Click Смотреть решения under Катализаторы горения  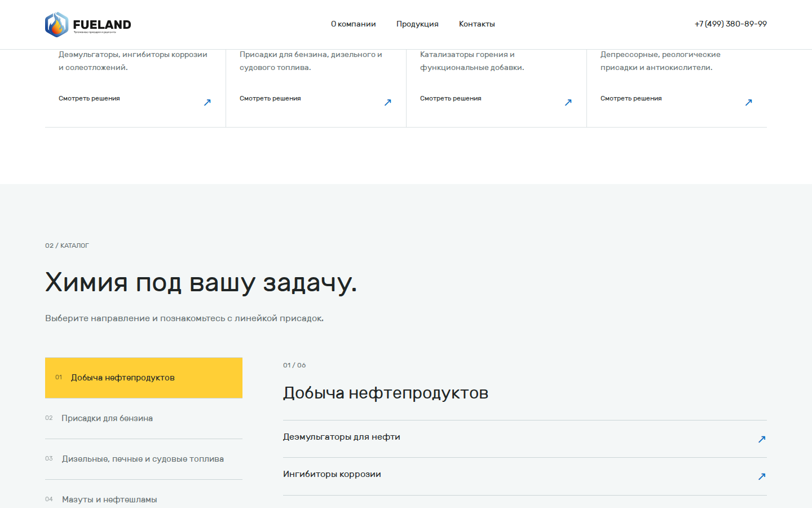point(451,98)
